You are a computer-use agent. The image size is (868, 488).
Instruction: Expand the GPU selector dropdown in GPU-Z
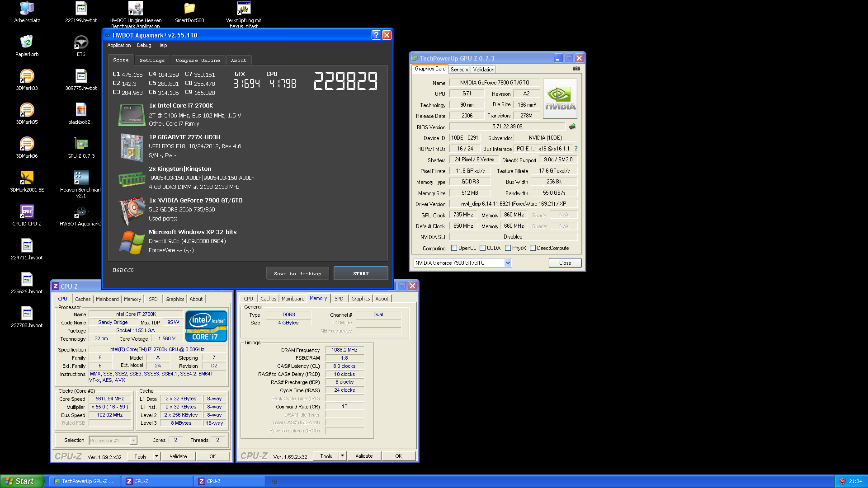click(x=508, y=263)
